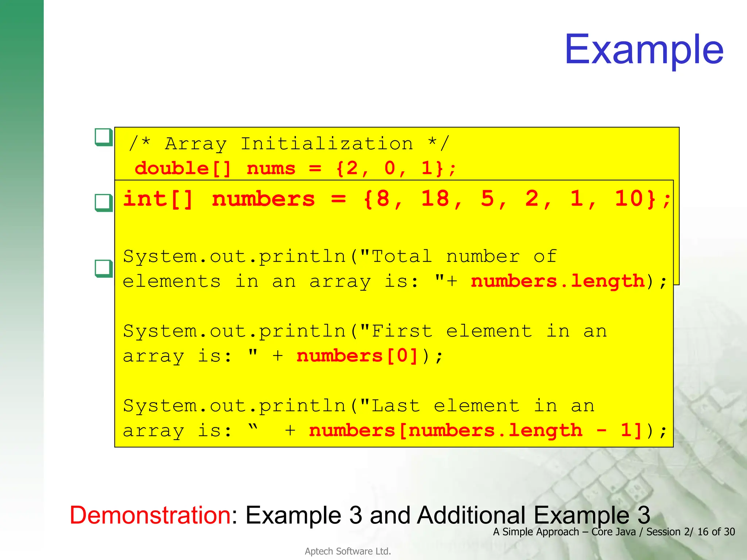747x560 pixels.
Task: Click the println "Total number of" line
Action: coord(340,256)
